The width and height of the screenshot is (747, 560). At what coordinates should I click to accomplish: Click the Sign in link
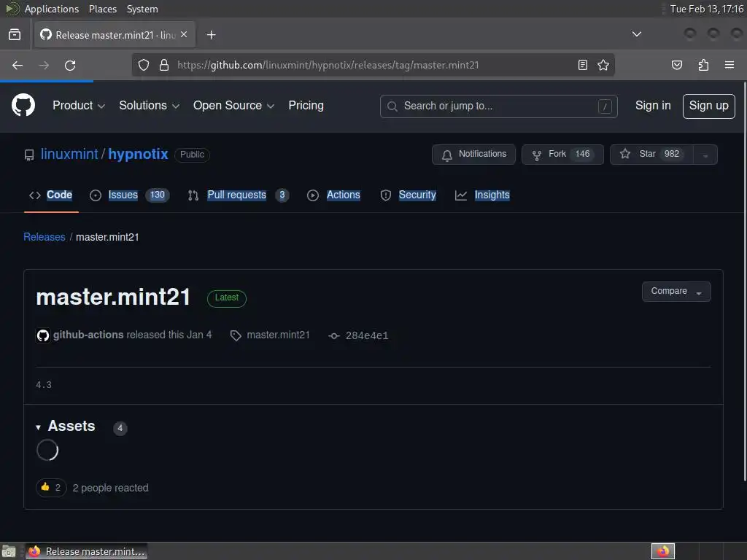[x=653, y=106]
